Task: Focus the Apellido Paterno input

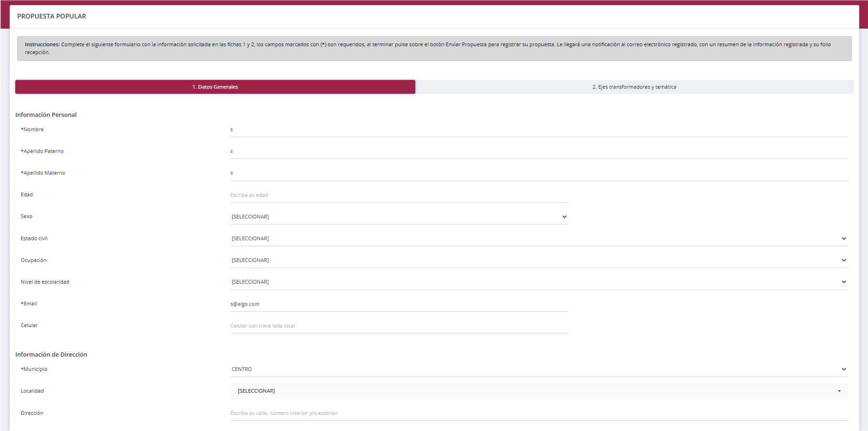Action: 538,152
